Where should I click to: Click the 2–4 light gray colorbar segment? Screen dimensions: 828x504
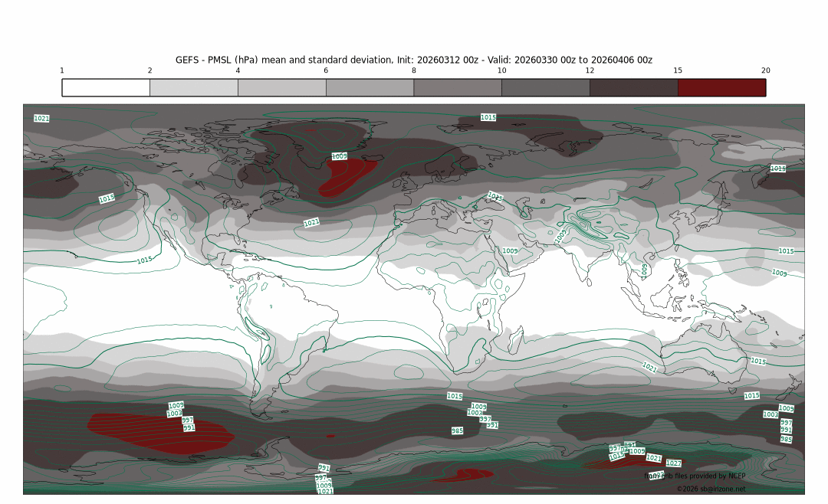pyautogui.click(x=193, y=87)
